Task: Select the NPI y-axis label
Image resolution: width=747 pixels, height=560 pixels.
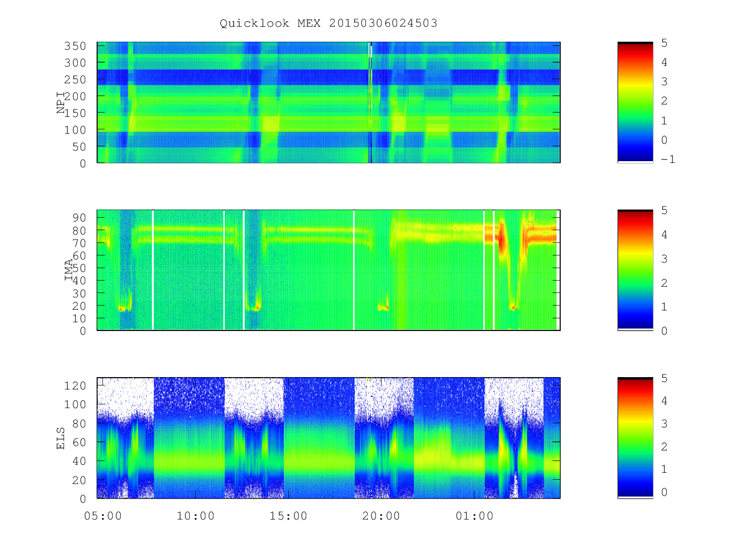Action: pos(61,103)
